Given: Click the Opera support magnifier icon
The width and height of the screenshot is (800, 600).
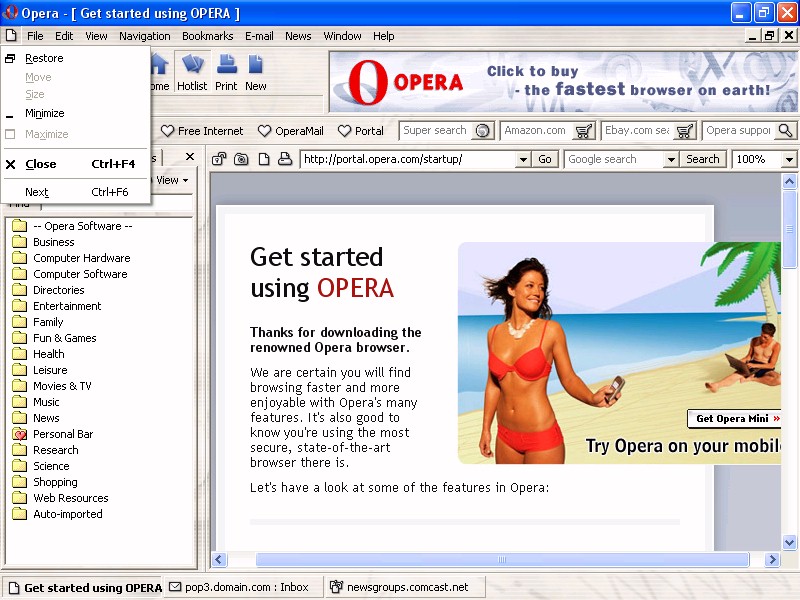Looking at the screenshot, I should 786,131.
